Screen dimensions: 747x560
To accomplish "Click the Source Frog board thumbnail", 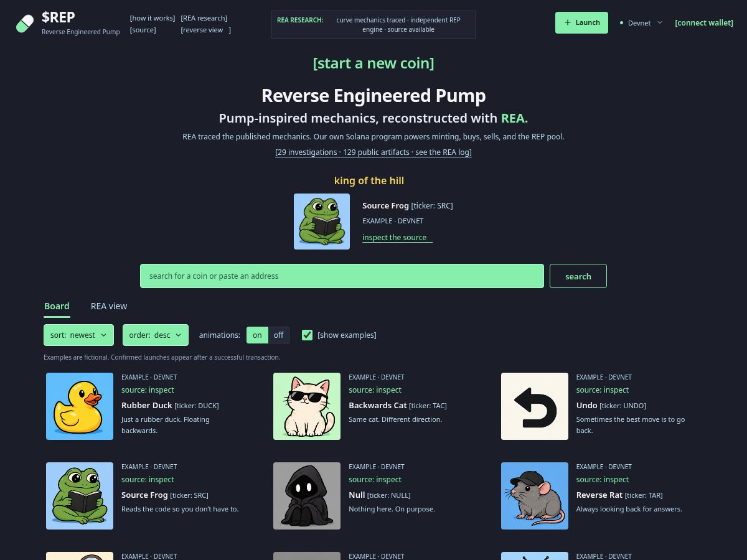I will pos(80,496).
